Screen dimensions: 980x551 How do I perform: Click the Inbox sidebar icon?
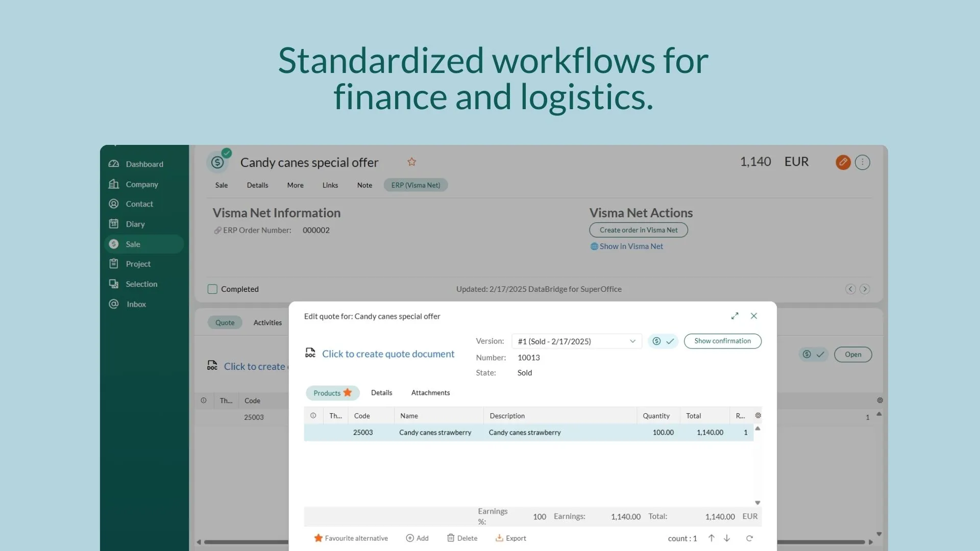pos(114,304)
